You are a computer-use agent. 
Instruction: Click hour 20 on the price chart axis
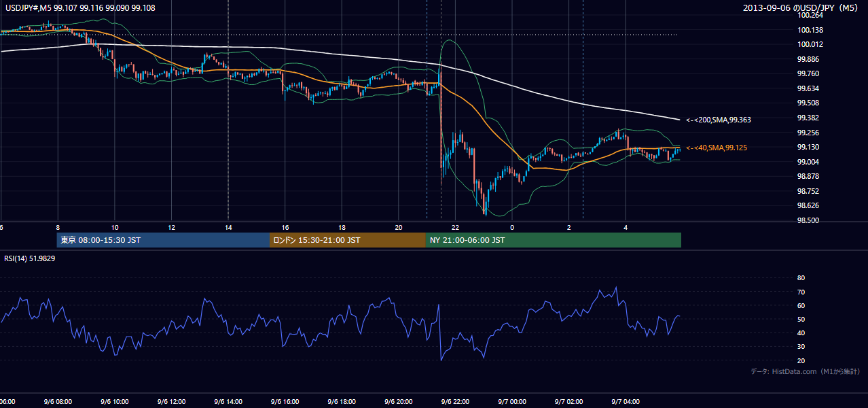coord(399,227)
